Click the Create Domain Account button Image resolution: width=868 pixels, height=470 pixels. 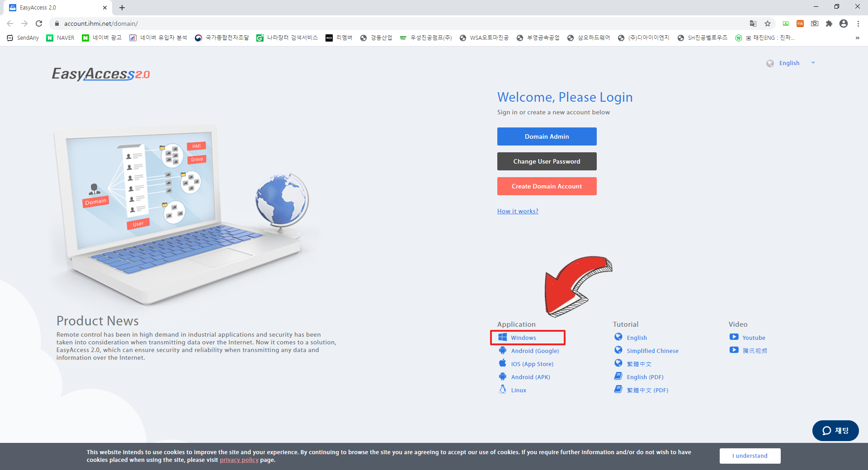pos(547,186)
